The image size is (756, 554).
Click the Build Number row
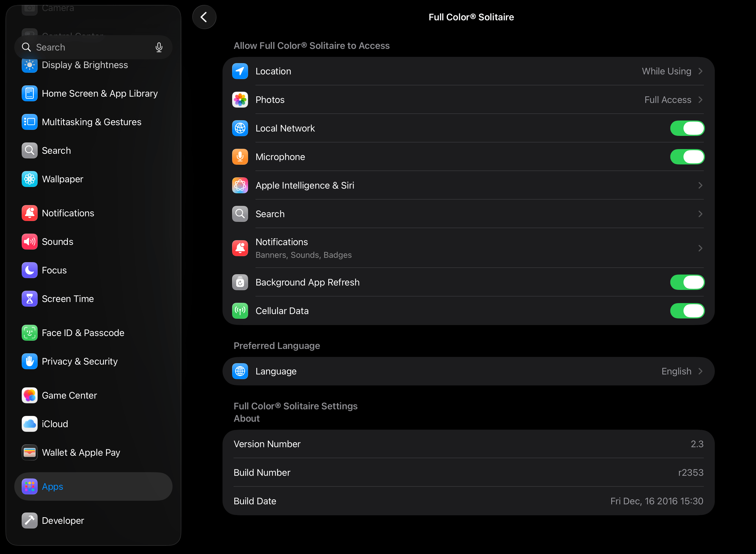point(468,472)
